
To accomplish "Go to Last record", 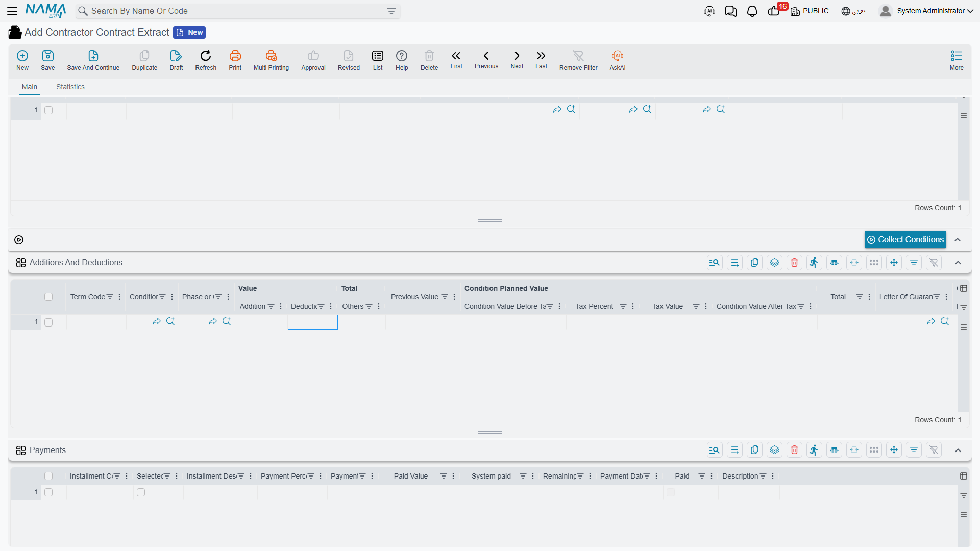I will (x=541, y=60).
